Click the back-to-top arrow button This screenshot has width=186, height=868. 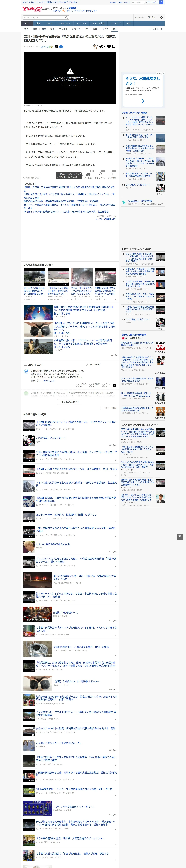180,536
